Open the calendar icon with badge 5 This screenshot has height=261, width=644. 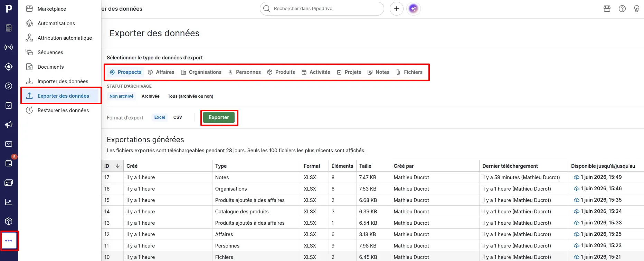pos(9,163)
